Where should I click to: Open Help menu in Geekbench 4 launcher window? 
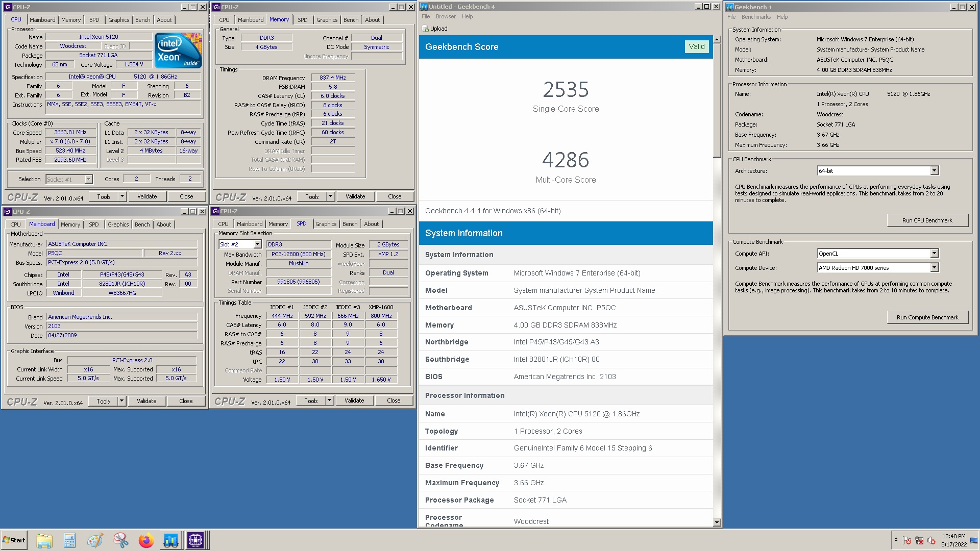(782, 17)
